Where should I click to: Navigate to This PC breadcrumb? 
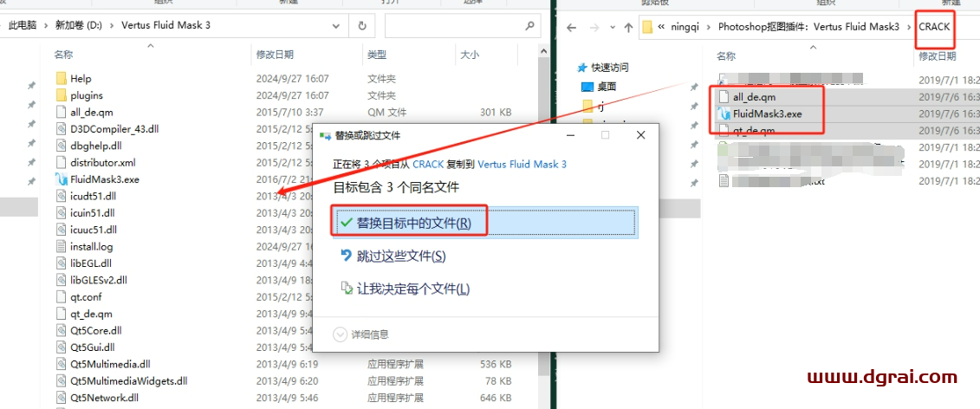[x=22, y=26]
